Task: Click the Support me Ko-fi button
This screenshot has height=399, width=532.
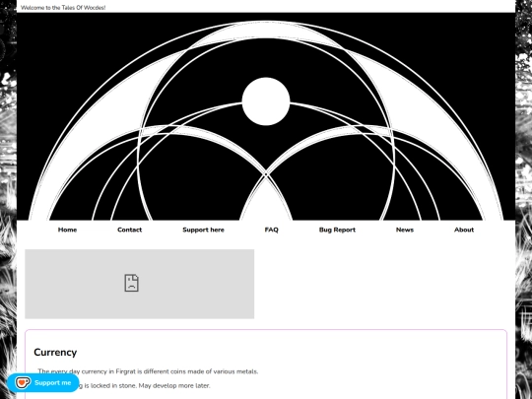Action: click(x=43, y=382)
